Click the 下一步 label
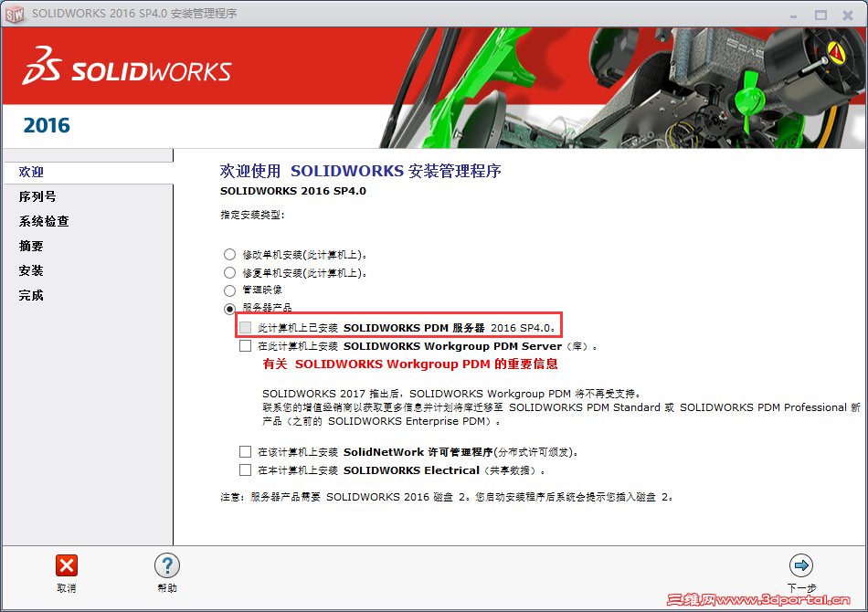 801,588
